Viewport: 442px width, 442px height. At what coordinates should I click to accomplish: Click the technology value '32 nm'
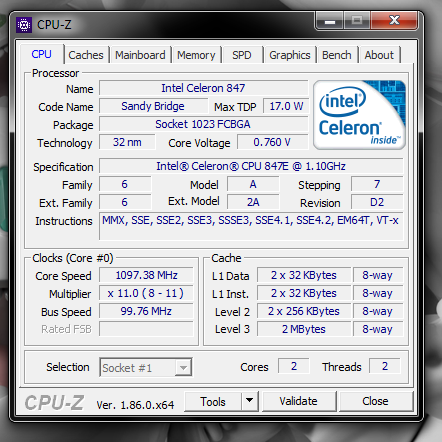coord(127,142)
